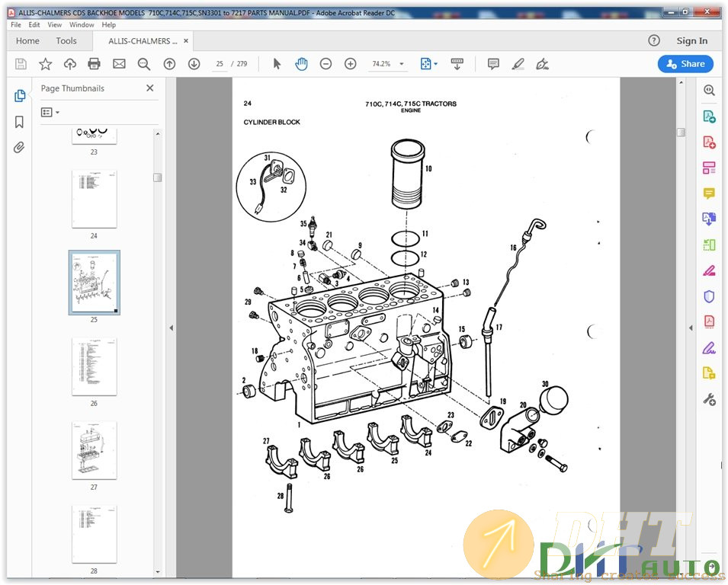
Task: Go to the next page arrow
Action: tap(194, 64)
